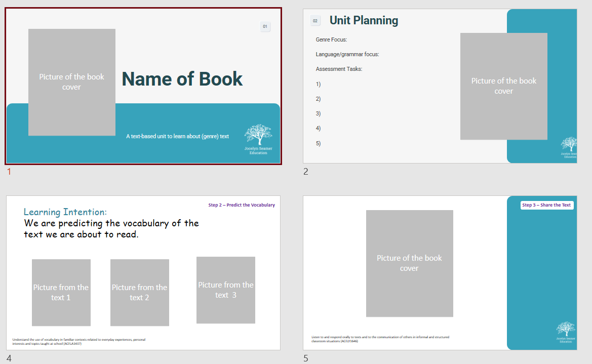Click the 'Name of Book' title text

pyautogui.click(x=182, y=79)
